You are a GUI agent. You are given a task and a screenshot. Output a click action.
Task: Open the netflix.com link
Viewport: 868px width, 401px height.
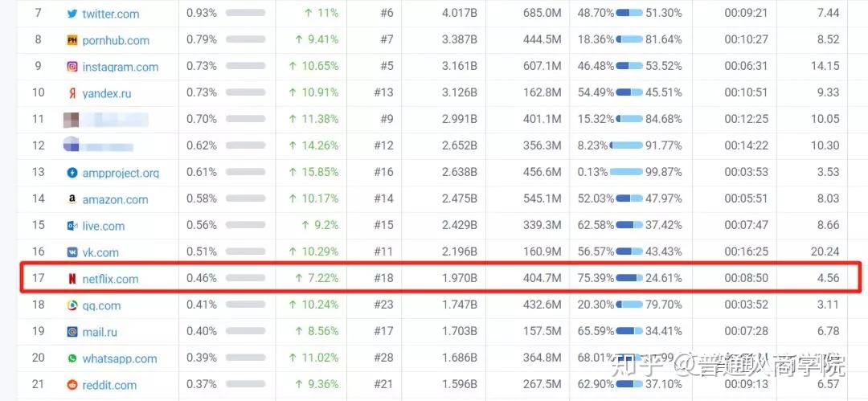pyautogui.click(x=110, y=279)
